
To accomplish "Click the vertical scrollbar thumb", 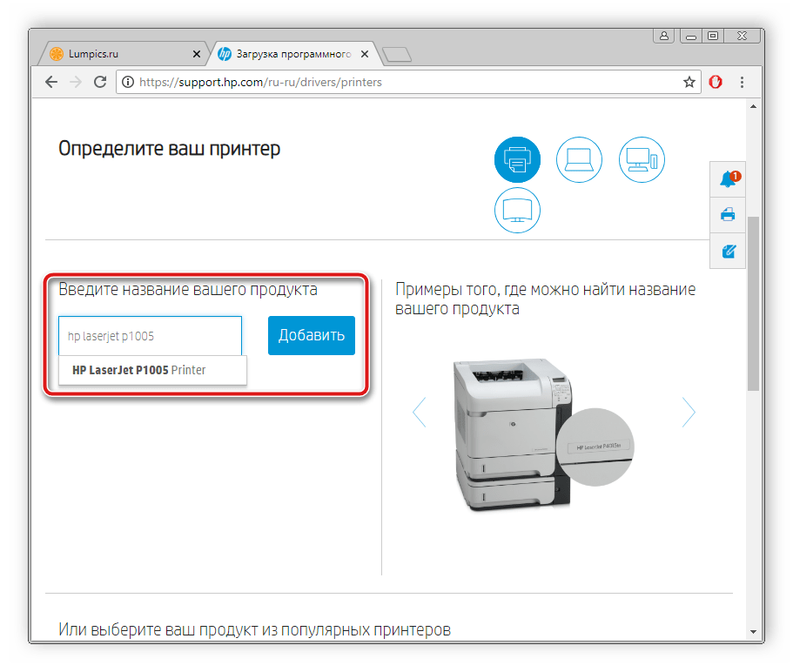I will point(754,304).
